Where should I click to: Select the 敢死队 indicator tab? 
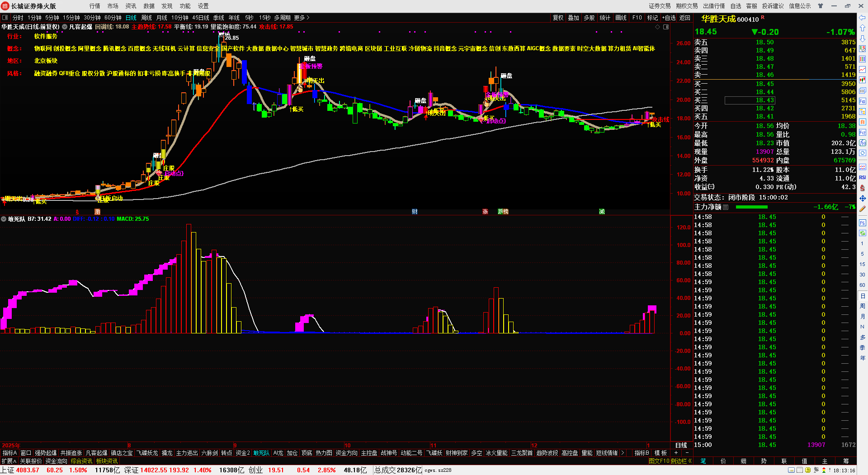[261, 453]
